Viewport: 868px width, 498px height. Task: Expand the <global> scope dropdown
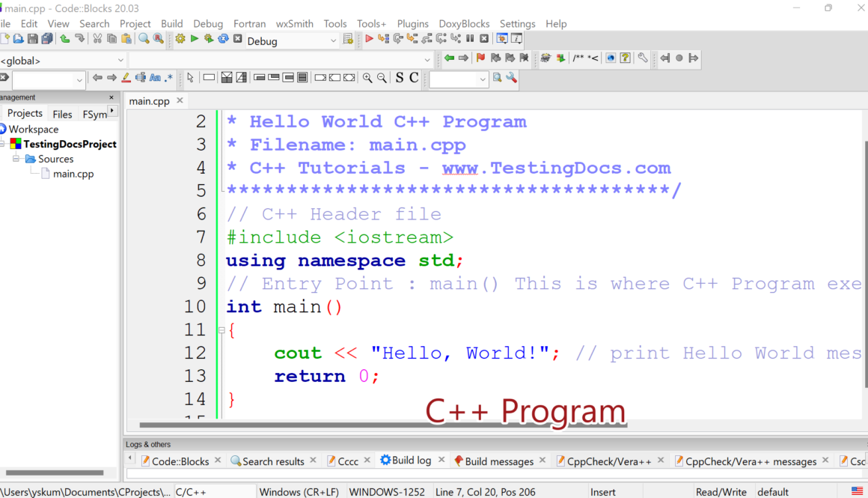(120, 61)
